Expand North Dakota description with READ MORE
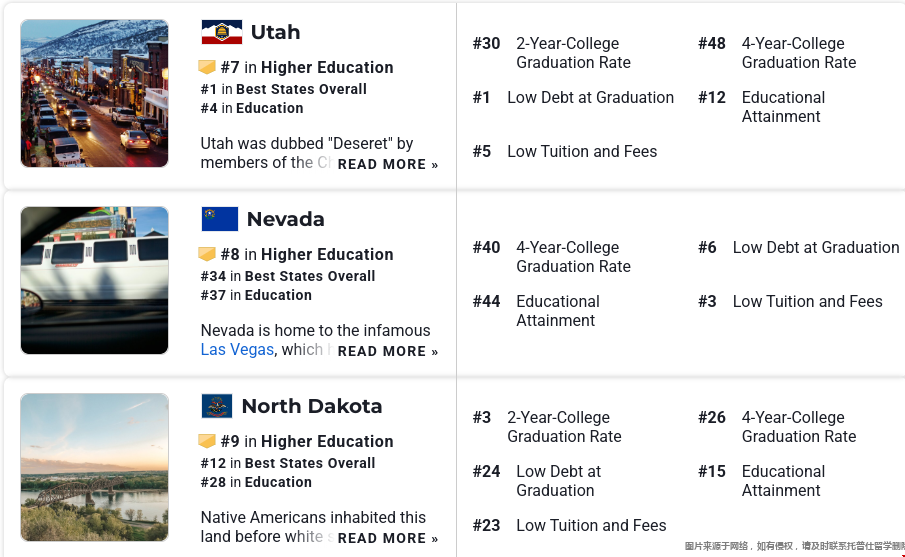Image resolution: width=905 pixels, height=557 pixels. 388,538
